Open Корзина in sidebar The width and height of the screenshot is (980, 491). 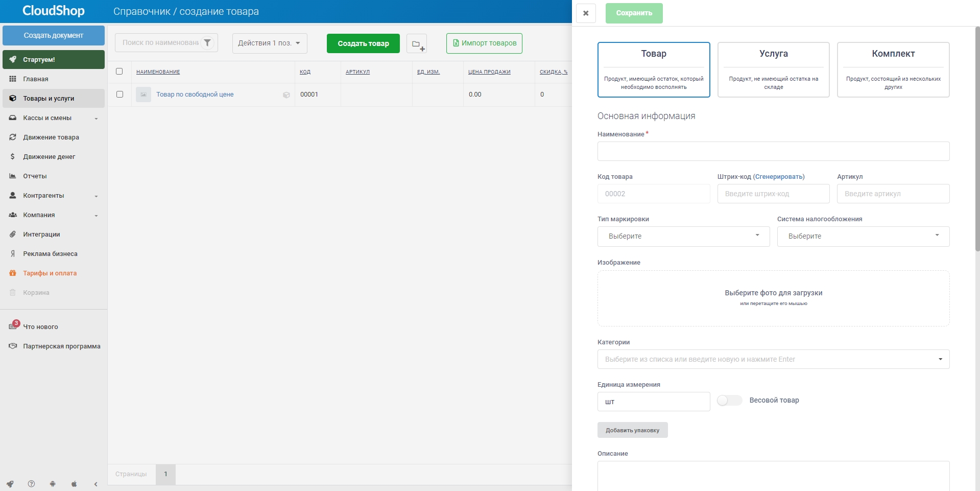click(54, 293)
